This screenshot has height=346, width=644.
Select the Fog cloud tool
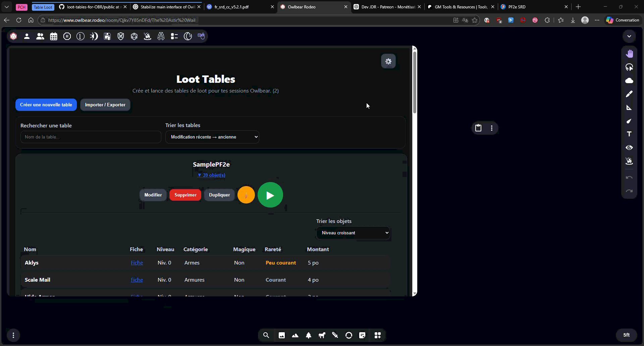pos(629,80)
